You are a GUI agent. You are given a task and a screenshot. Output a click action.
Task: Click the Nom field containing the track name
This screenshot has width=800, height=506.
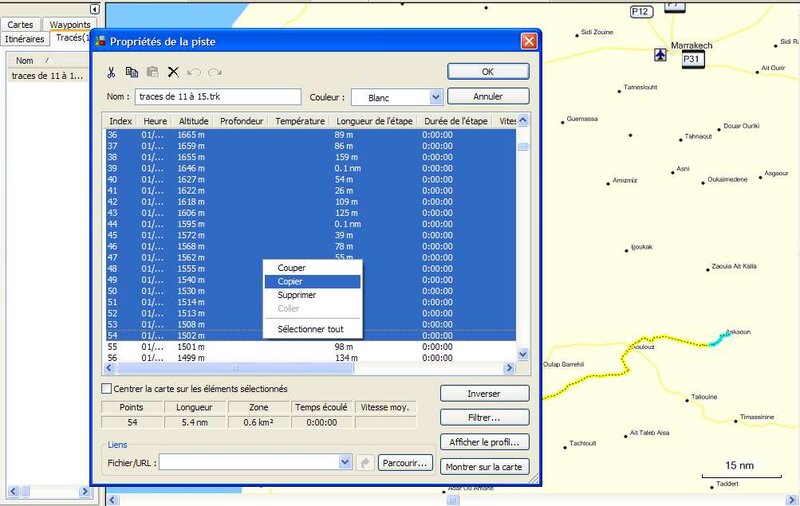point(218,97)
